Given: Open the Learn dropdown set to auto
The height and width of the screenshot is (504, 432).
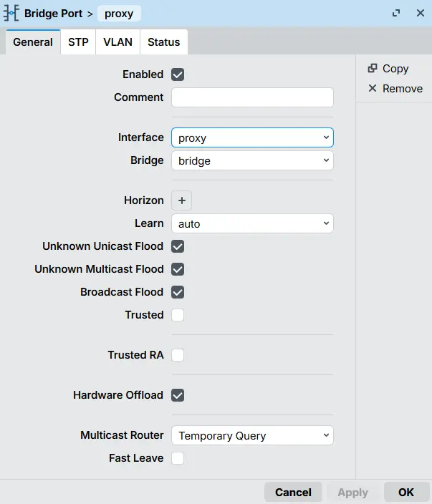Looking at the screenshot, I should (252, 223).
